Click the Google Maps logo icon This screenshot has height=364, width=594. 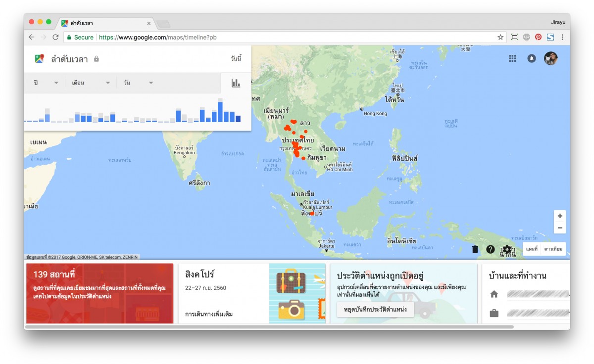(x=40, y=59)
